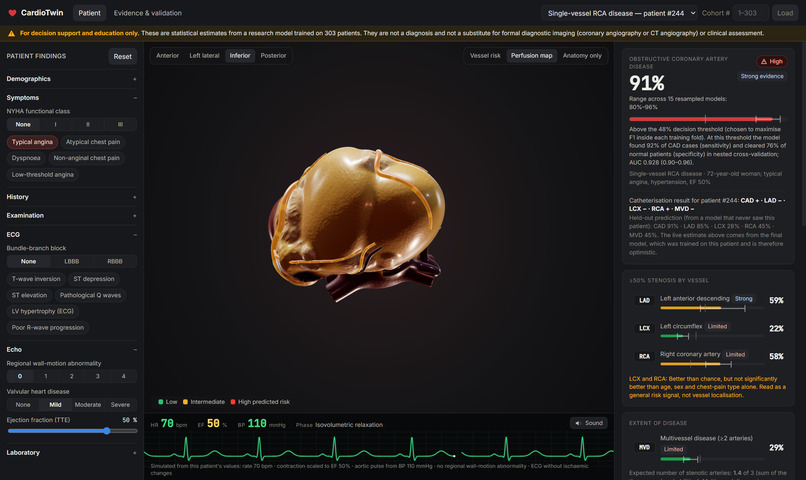Click the Isovolumetric relaxation phase label
Screen dimensions: 806x480
pos(349,425)
